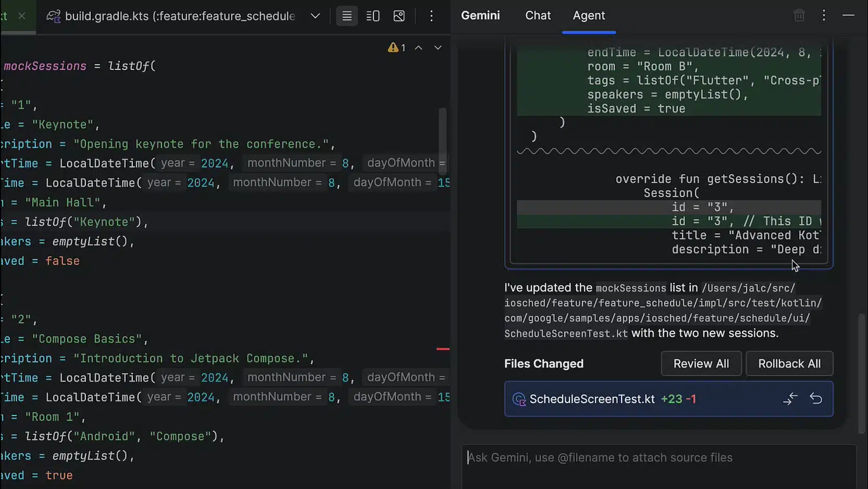Open the editor tab options menu
Viewport: 868px width, 489px height.
pos(431,16)
